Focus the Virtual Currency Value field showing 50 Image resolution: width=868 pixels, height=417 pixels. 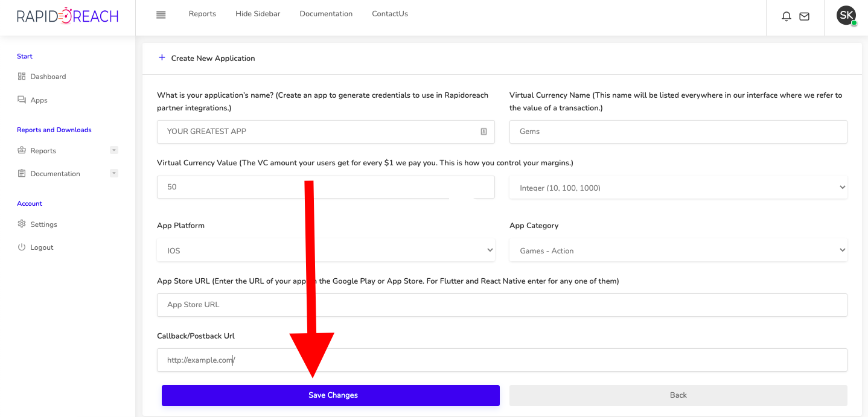326,187
